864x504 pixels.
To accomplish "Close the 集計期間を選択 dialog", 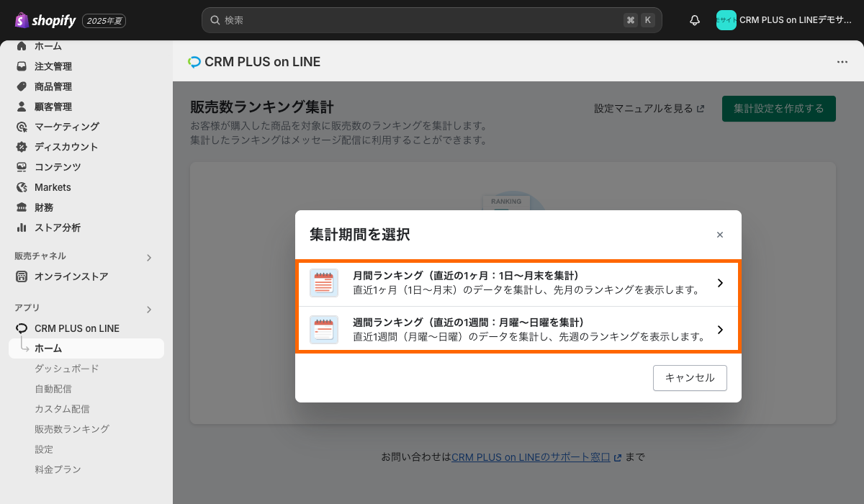I will pyautogui.click(x=720, y=235).
